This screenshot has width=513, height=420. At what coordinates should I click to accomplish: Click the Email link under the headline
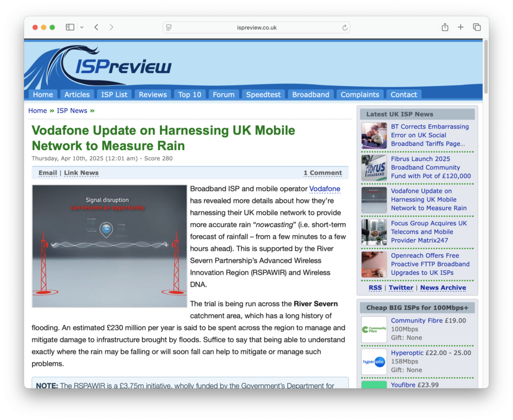point(48,173)
